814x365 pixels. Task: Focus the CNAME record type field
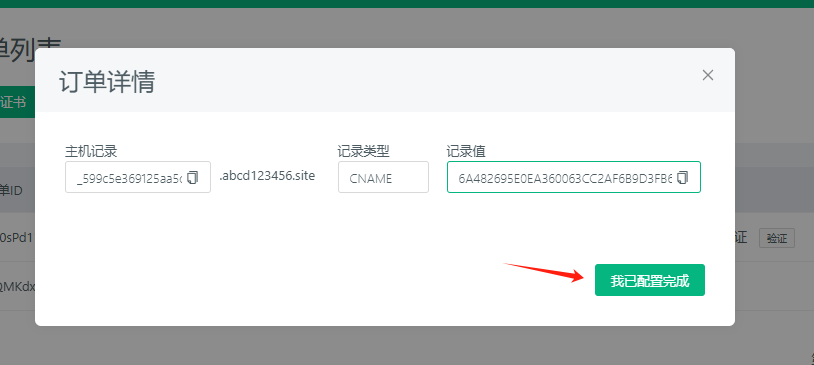click(383, 177)
